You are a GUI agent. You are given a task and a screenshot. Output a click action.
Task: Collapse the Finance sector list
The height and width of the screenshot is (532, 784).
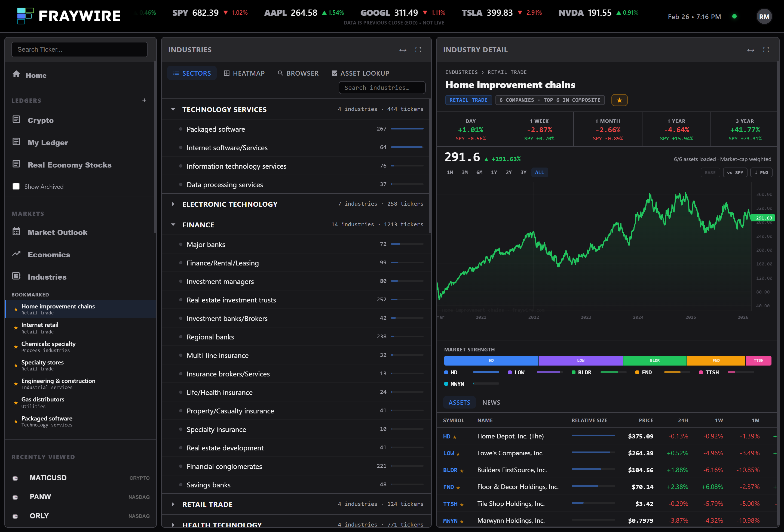coord(173,225)
